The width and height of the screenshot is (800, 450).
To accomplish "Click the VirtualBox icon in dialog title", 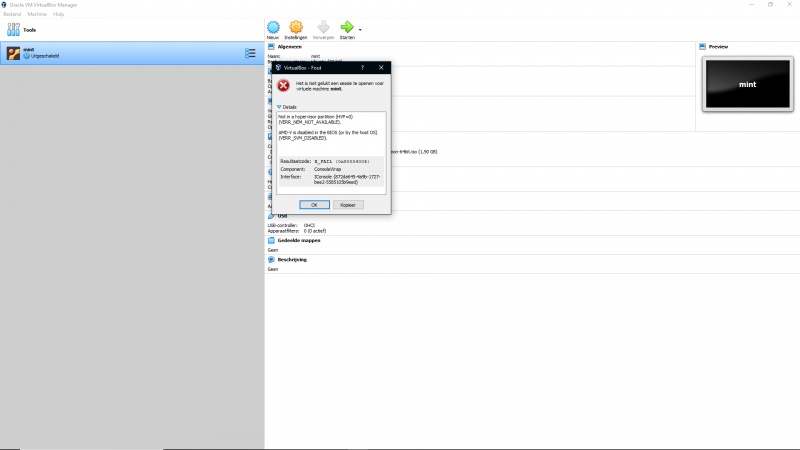I will pos(278,67).
